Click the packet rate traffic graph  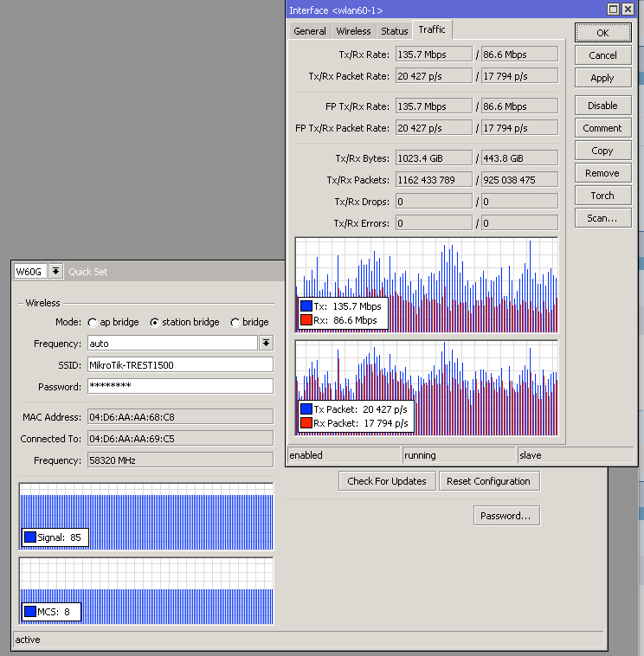427,388
